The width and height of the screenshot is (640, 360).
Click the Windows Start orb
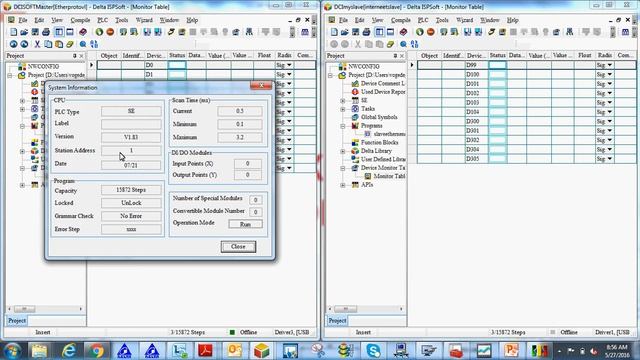pyautogui.click(x=13, y=350)
